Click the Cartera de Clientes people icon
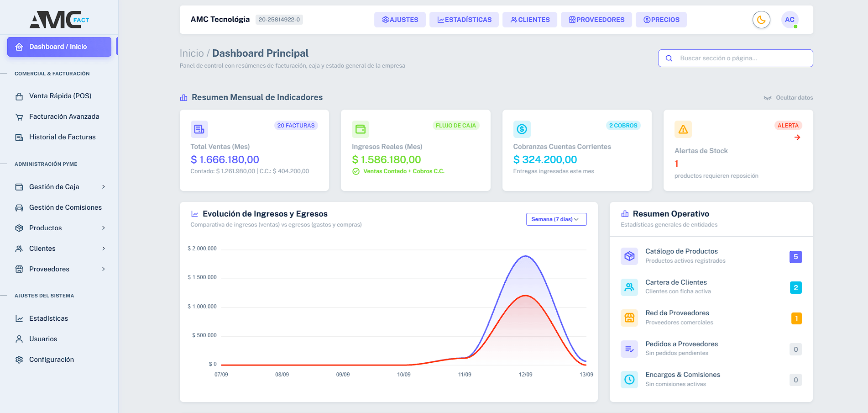The image size is (868, 413). (x=629, y=287)
